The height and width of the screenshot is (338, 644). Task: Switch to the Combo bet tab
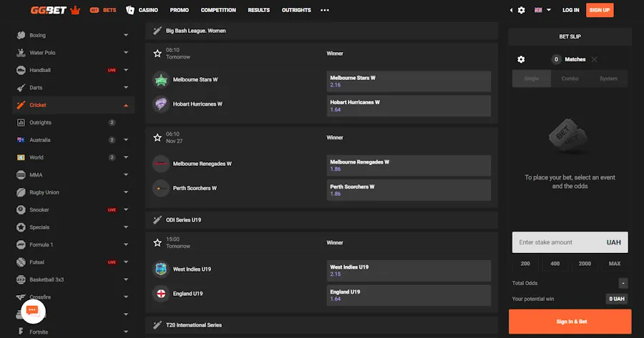(x=570, y=79)
